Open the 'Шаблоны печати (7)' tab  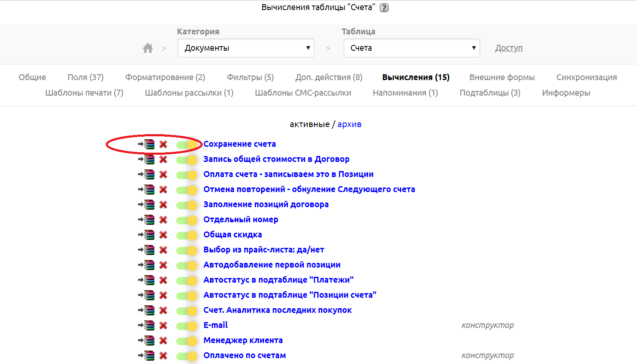click(x=84, y=93)
